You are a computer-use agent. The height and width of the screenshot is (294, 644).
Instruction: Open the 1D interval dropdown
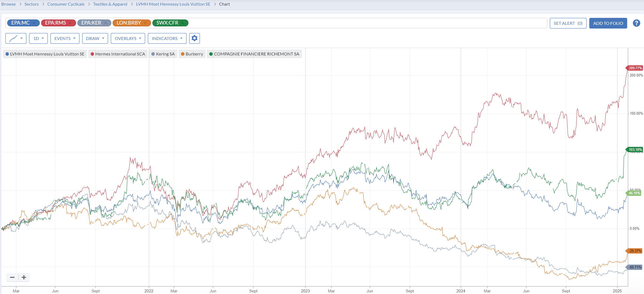(x=38, y=38)
